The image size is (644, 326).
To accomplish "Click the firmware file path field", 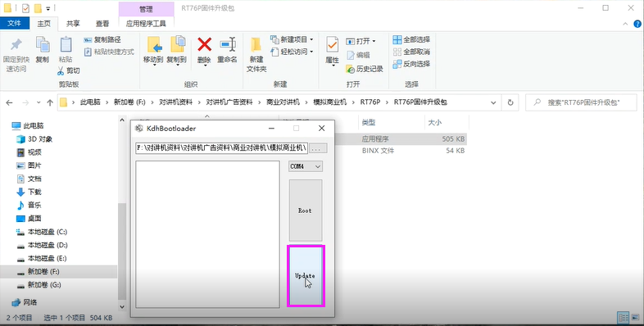I will point(222,148).
